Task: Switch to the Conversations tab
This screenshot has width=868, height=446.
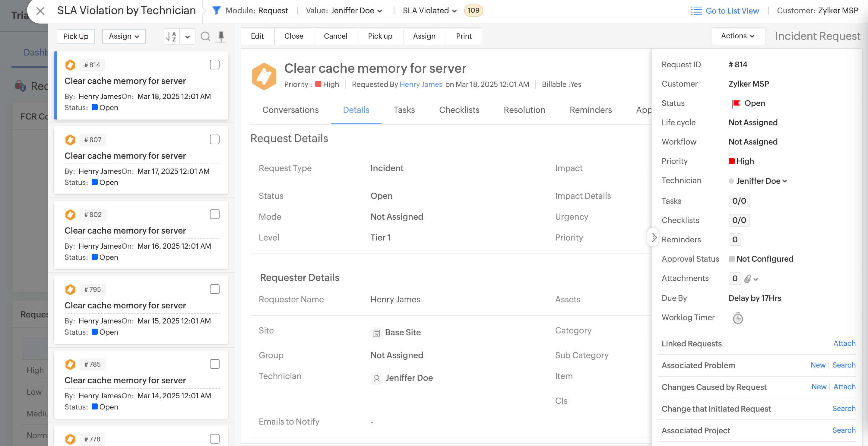Action: click(x=290, y=110)
